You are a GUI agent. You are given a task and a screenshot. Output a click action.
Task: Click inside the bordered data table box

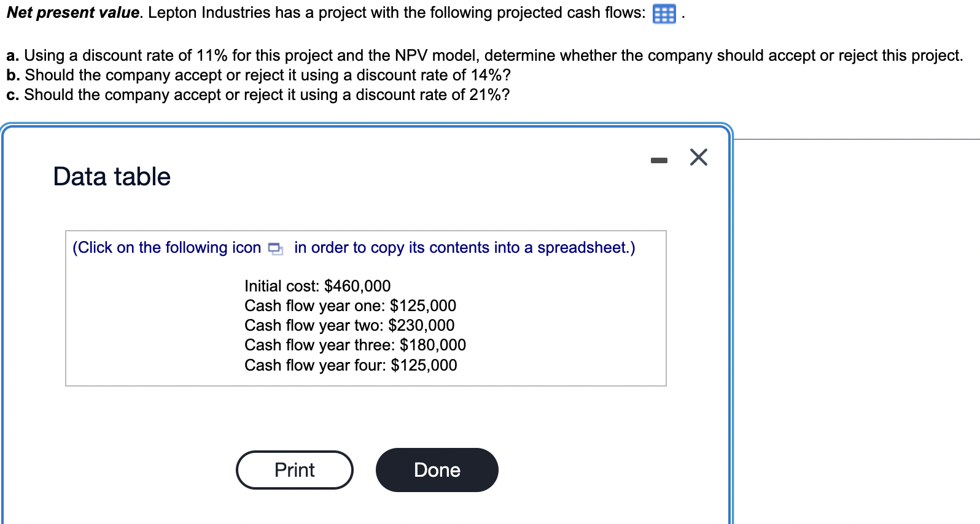point(365,307)
